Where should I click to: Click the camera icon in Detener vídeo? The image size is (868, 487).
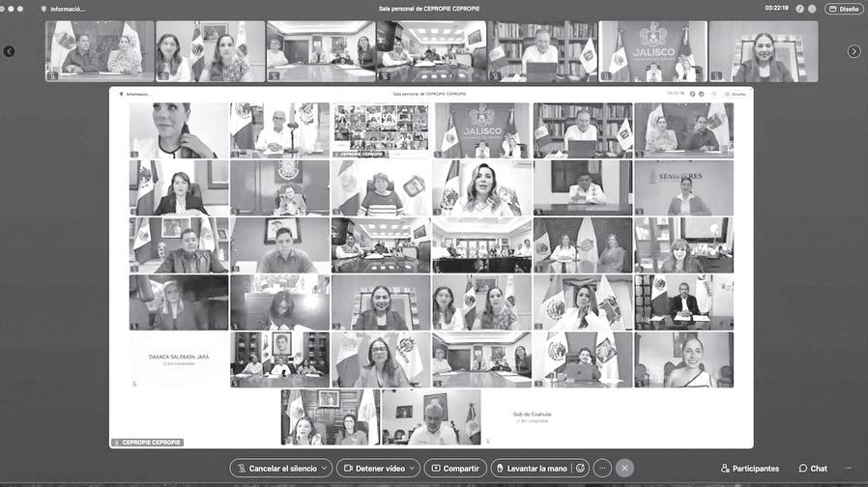tap(348, 469)
